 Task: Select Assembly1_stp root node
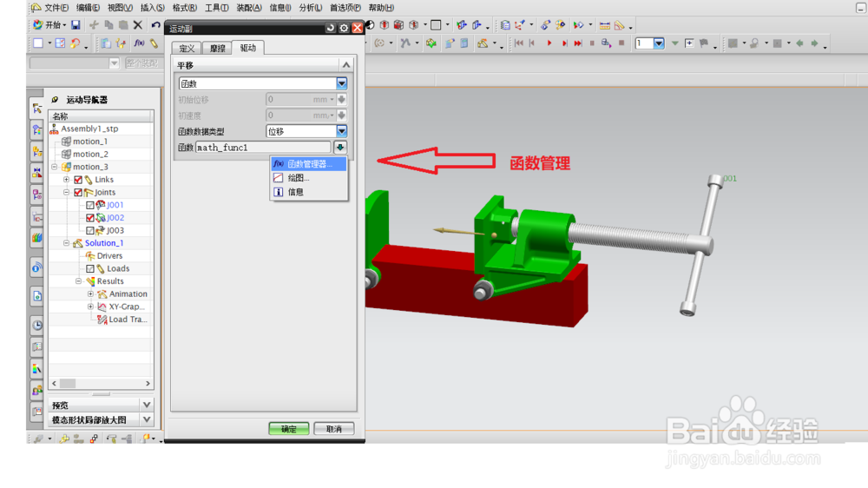coord(89,129)
